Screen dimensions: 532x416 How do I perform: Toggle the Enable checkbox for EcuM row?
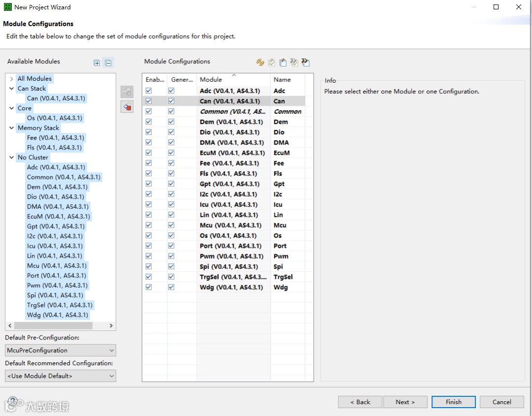point(149,153)
